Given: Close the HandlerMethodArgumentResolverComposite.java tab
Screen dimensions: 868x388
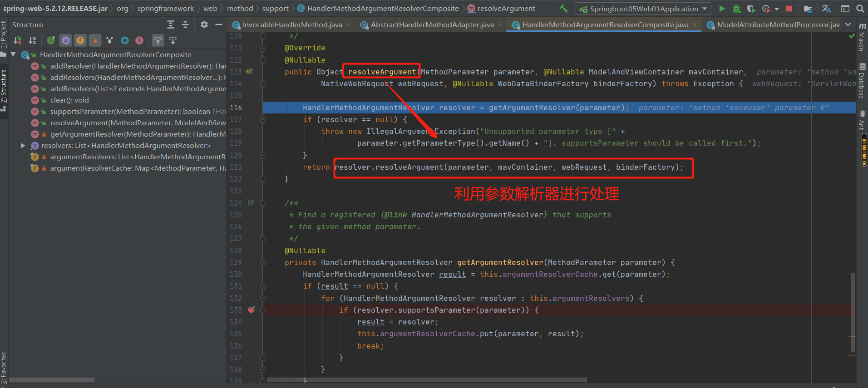Looking at the screenshot, I should coord(695,25).
